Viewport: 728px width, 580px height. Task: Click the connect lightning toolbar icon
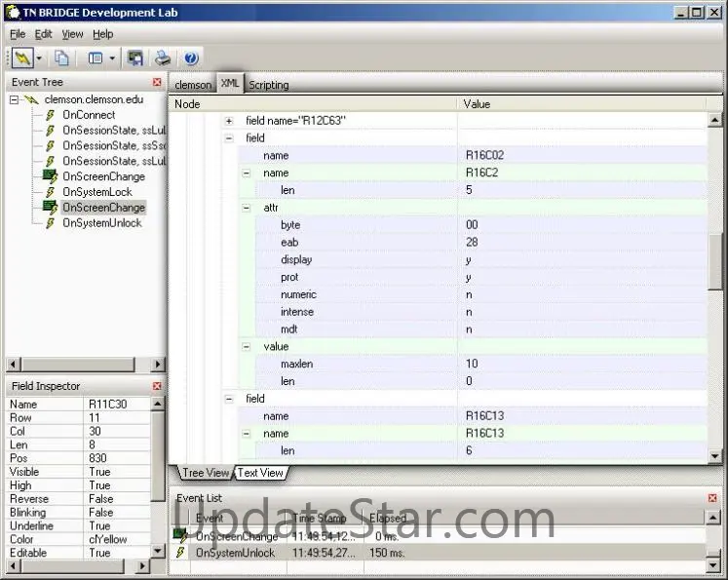(x=22, y=58)
